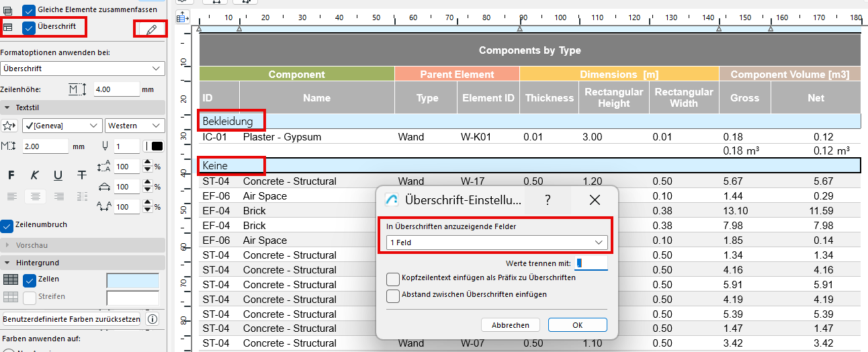Toggle the Überschrift checkbox

29,28
